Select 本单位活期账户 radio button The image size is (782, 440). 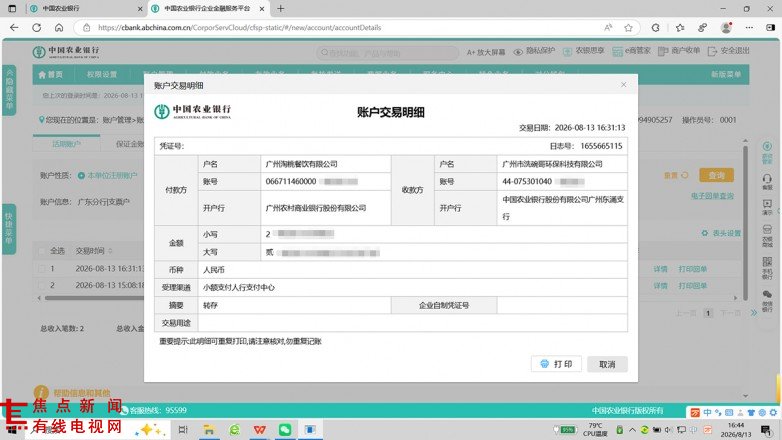[x=81, y=176]
